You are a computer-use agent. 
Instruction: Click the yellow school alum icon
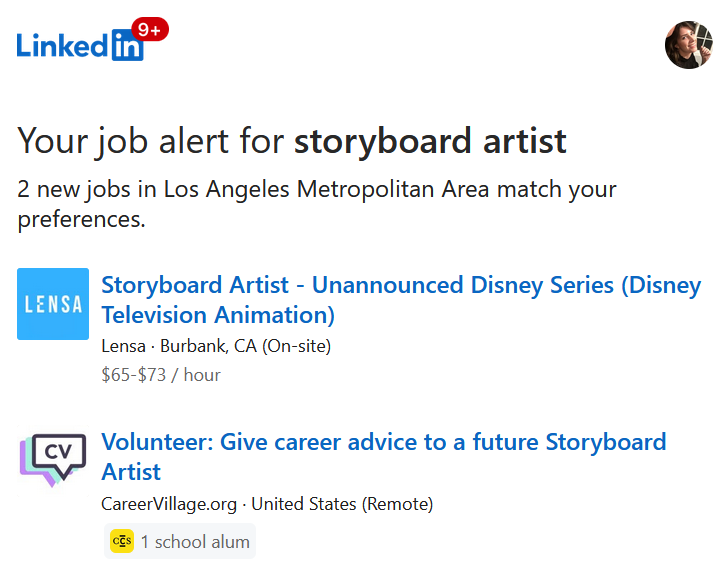tap(121, 541)
